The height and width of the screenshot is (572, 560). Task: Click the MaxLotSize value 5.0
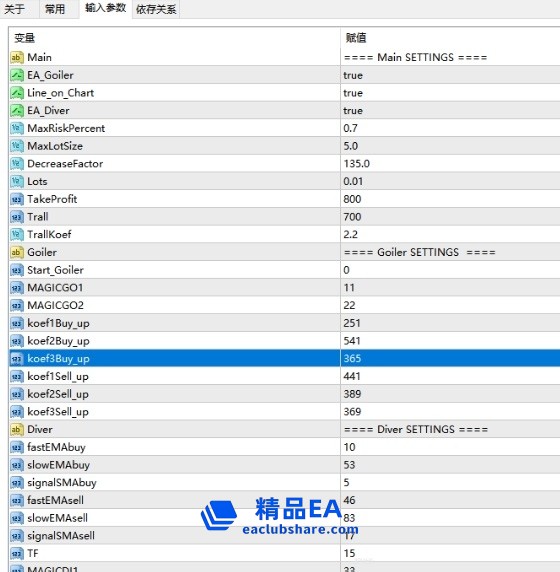pyautogui.click(x=350, y=146)
